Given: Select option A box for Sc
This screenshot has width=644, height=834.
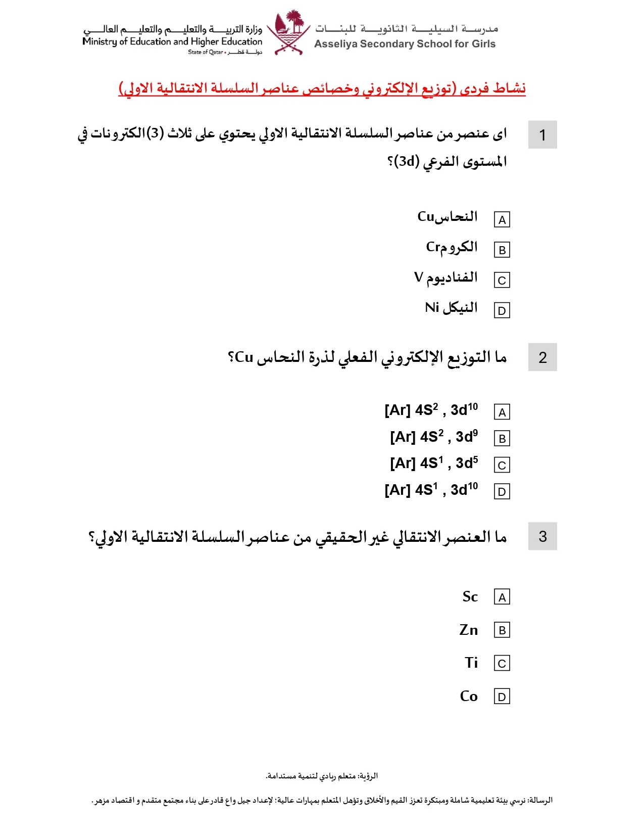Looking at the screenshot, I should (502, 597).
